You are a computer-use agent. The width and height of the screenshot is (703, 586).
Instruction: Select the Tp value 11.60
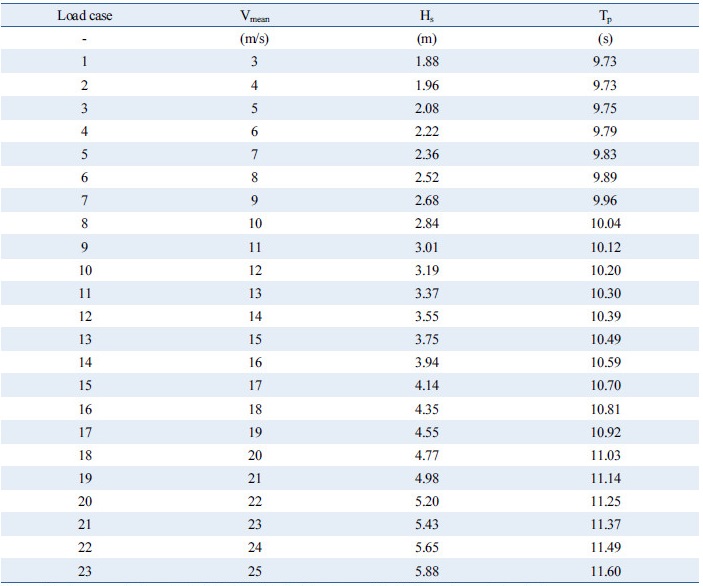(604, 570)
